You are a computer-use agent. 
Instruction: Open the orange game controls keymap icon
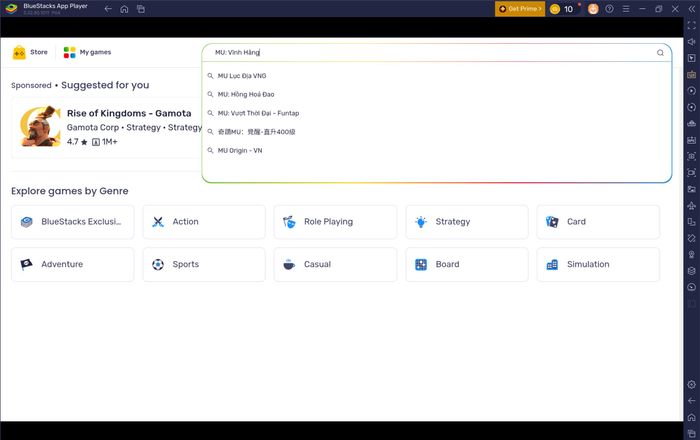click(x=692, y=75)
